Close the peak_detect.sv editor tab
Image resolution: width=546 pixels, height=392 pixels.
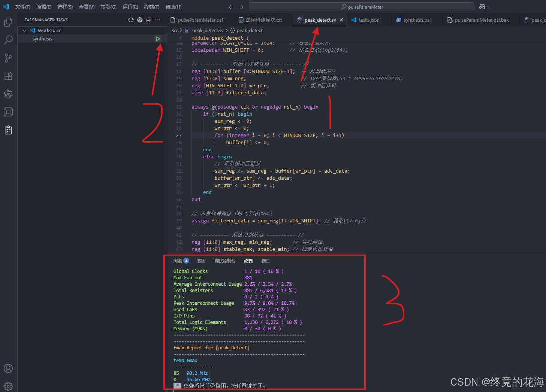click(x=341, y=19)
